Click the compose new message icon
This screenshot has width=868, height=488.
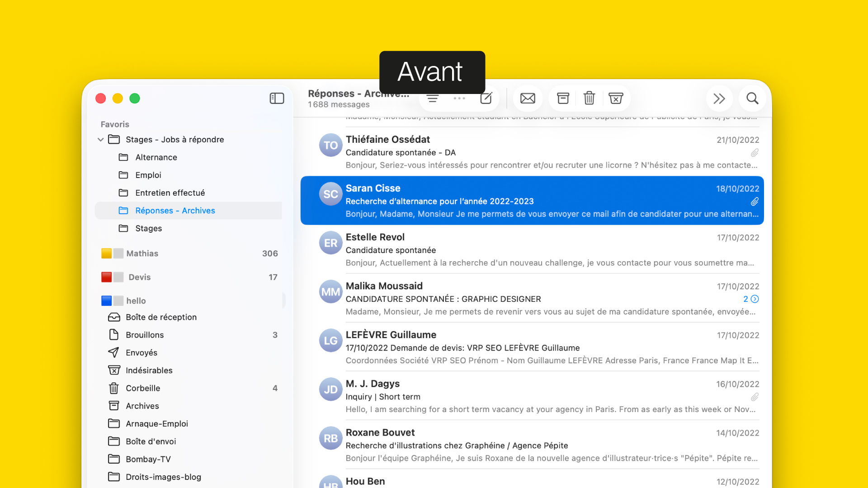pos(486,99)
